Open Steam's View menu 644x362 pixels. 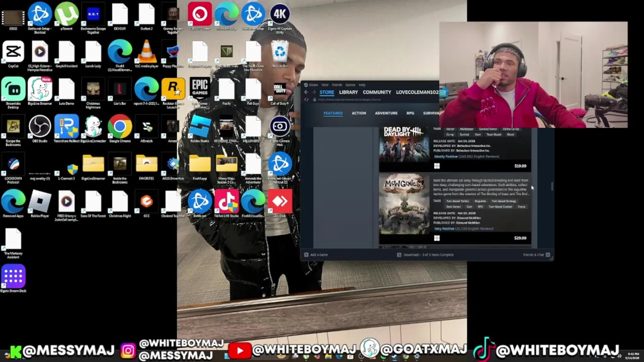point(325,85)
